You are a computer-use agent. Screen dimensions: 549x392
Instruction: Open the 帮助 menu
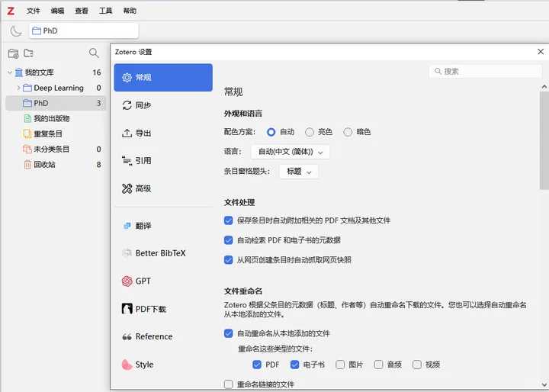(x=130, y=11)
